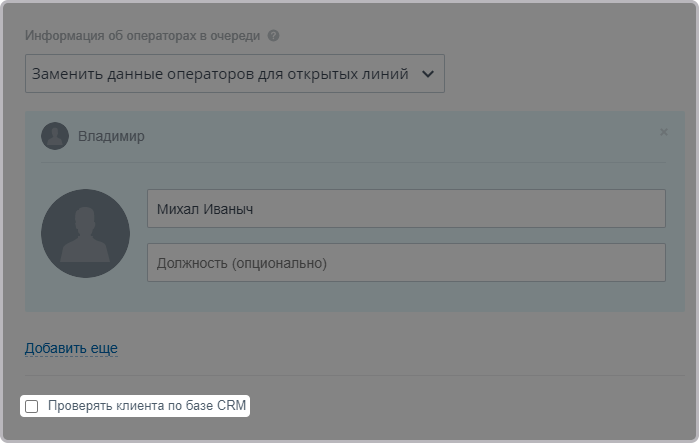Image resolution: width=699 pixels, height=443 pixels.
Task: Click Владимир's small avatar icon
Action: [55, 136]
